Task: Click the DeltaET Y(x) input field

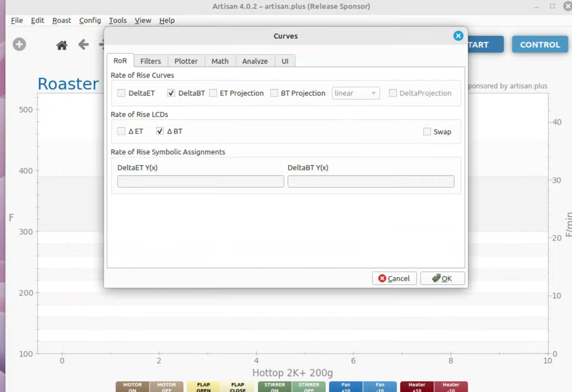Action: pos(201,181)
